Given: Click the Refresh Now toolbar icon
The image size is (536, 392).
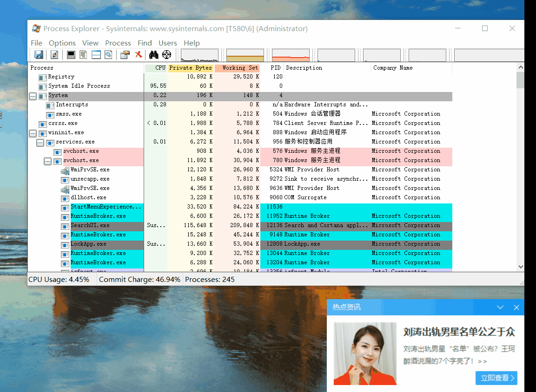Looking at the screenshot, I should [x=54, y=55].
